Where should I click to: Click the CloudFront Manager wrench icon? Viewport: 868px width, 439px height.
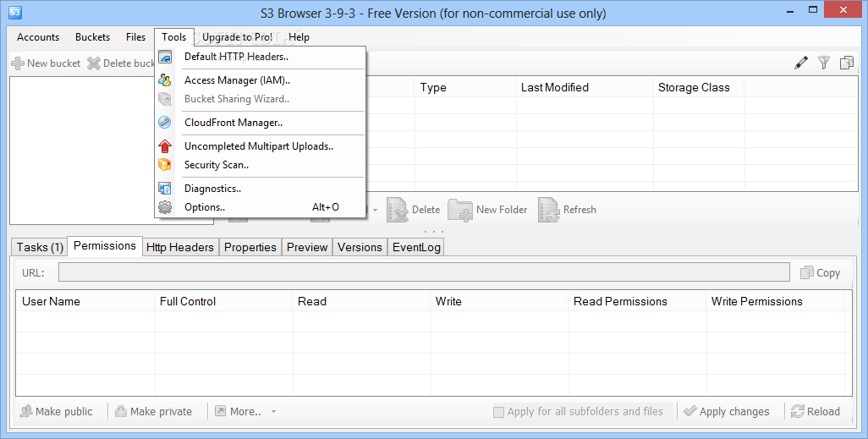click(165, 123)
